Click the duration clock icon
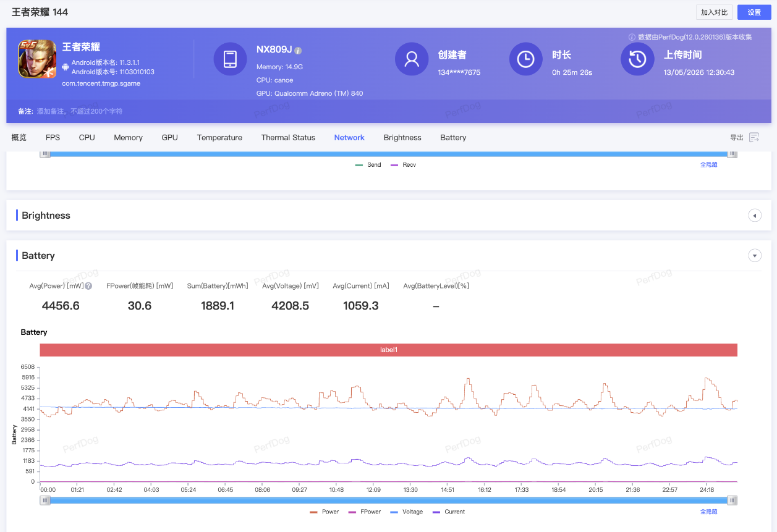Screen dimensions: 777x532 525,59
